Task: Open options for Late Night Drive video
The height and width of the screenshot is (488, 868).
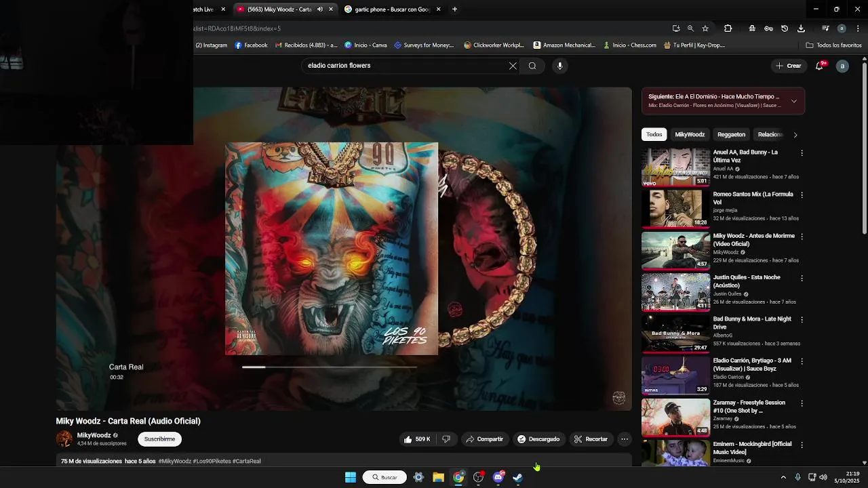Action: tap(802, 320)
